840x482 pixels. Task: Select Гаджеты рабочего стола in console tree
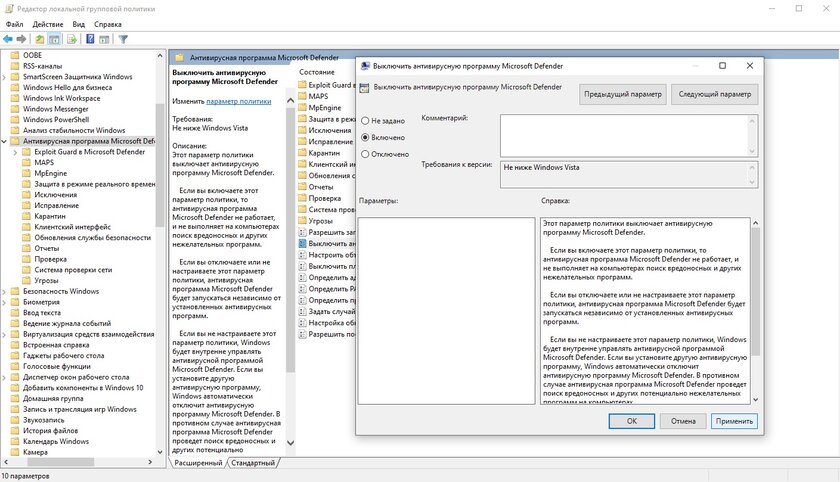pos(64,356)
